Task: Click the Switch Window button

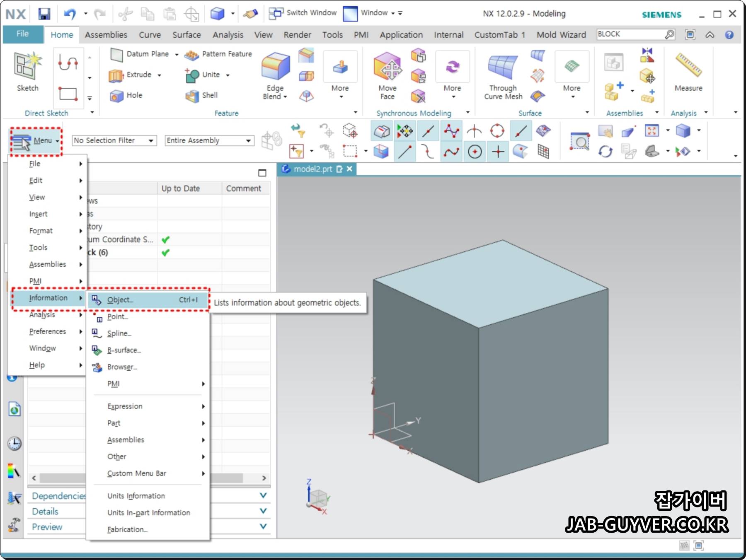Action: [x=303, y=13]
